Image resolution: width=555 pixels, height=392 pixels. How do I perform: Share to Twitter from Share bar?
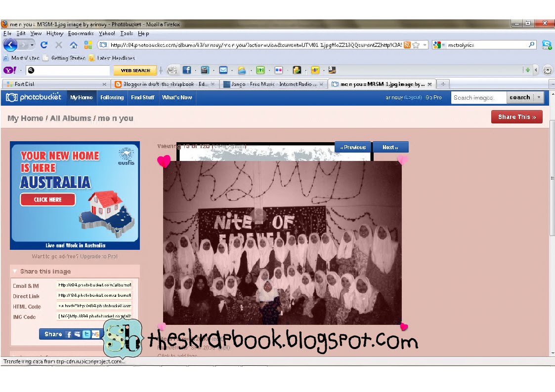(x=86, y=334)
